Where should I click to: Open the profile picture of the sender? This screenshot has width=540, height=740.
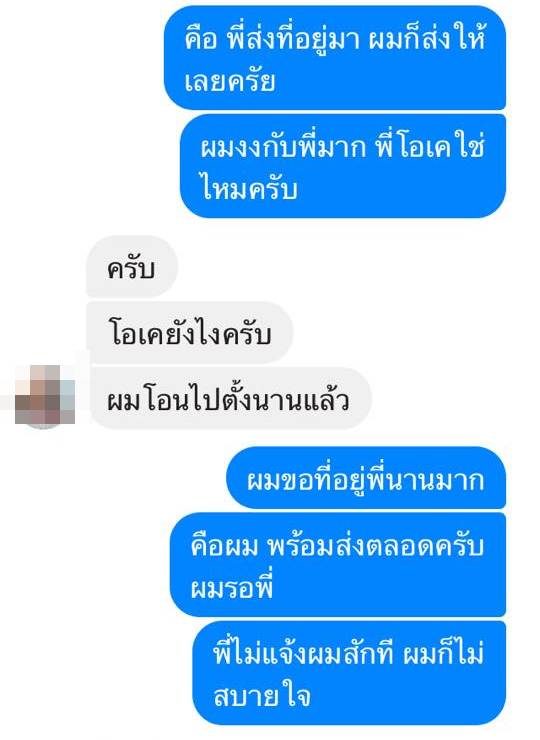44,395
